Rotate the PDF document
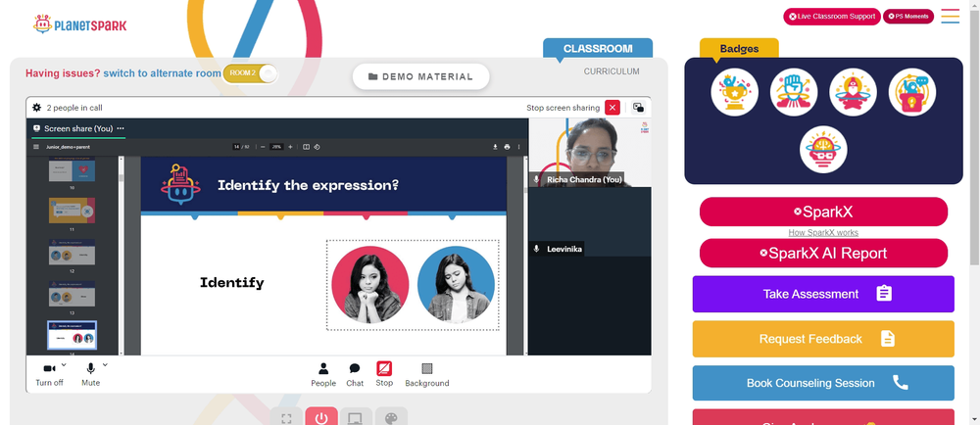This screenshot has height=425, width=980. pos(317,147)
